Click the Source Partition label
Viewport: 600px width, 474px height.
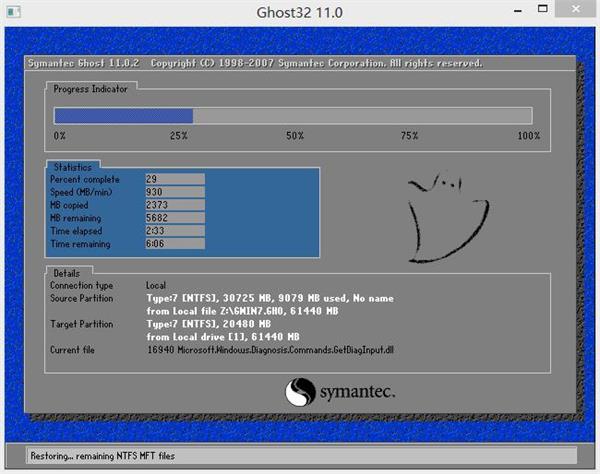click(x=82, y=298)
